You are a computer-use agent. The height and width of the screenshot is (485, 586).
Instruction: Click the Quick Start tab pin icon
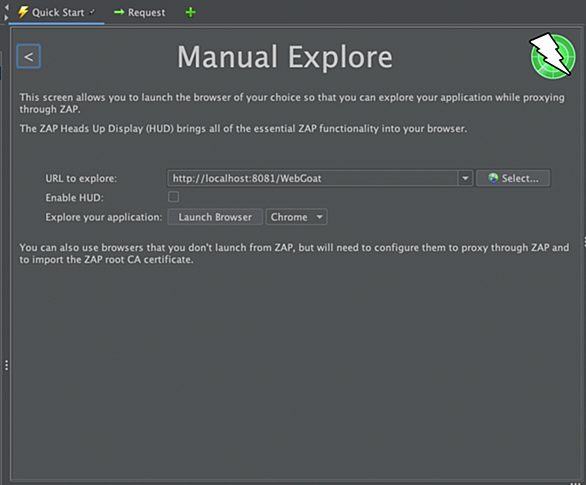[92, 12]
